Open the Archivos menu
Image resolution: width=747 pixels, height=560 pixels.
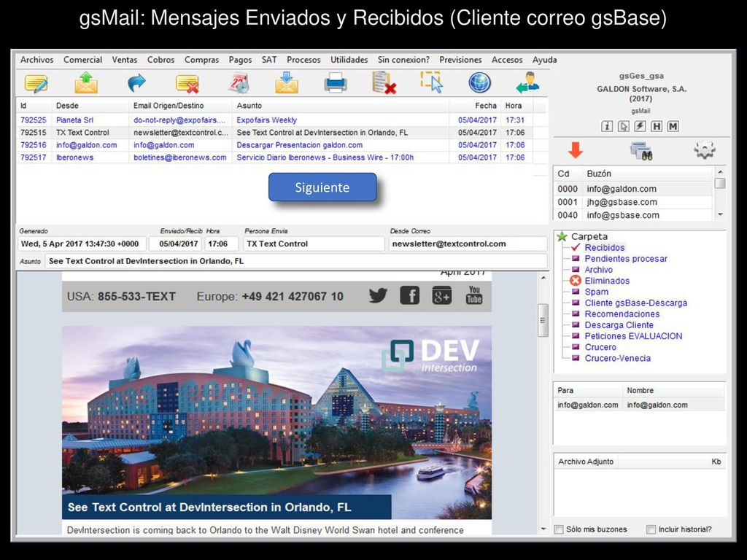click(36, 60)
